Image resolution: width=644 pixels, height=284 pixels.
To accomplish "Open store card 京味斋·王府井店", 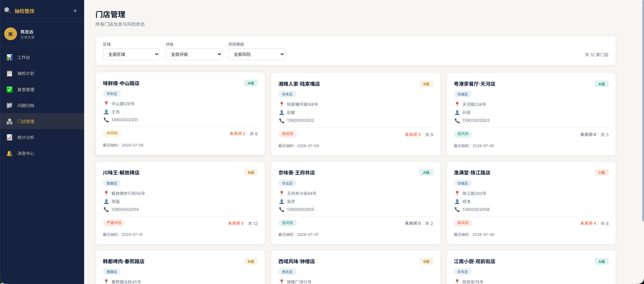I will (x=356, y=203).
